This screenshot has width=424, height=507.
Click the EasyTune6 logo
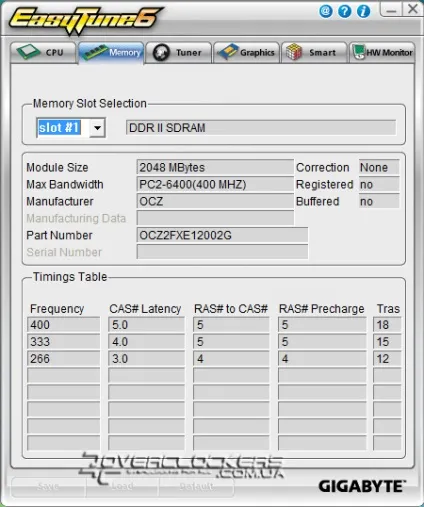tap(85, 19)
